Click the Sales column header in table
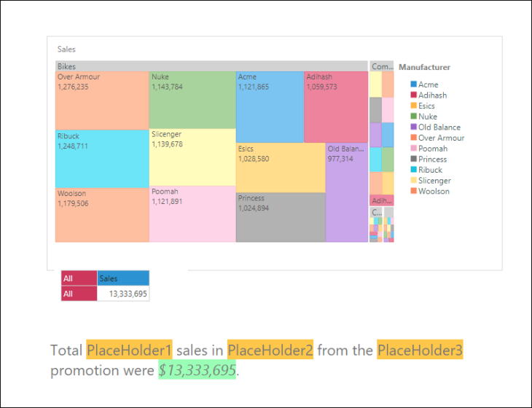 click(x=123, y=278)
